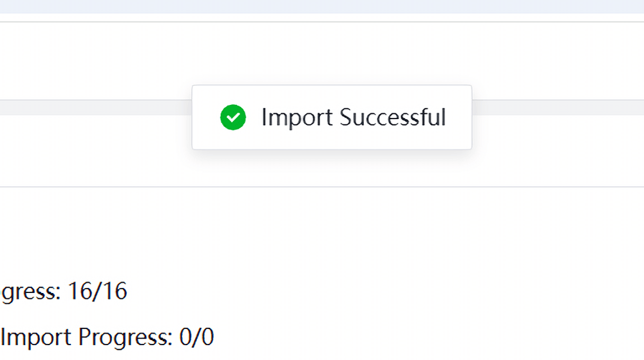Click the word "Successful" in the notification

[x=393, y=117]
